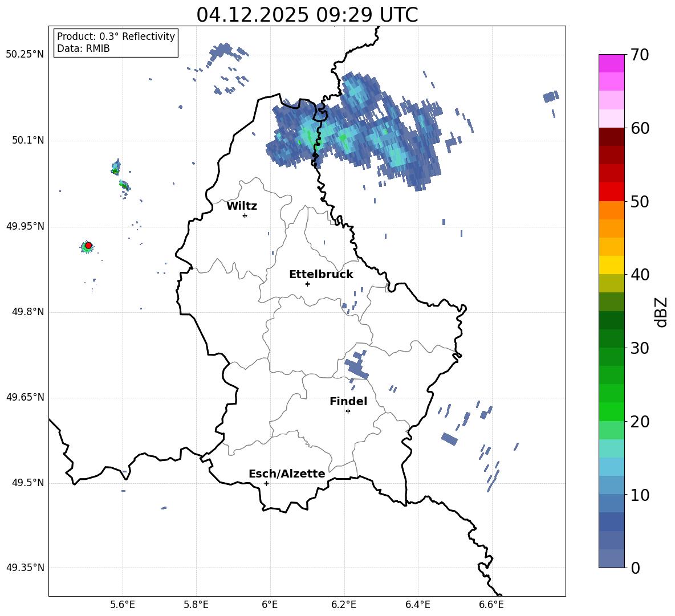Select the Ettelbruck city label
This screenshot has width=675, height=616.
pyautogui.click(x=321, y=275)
